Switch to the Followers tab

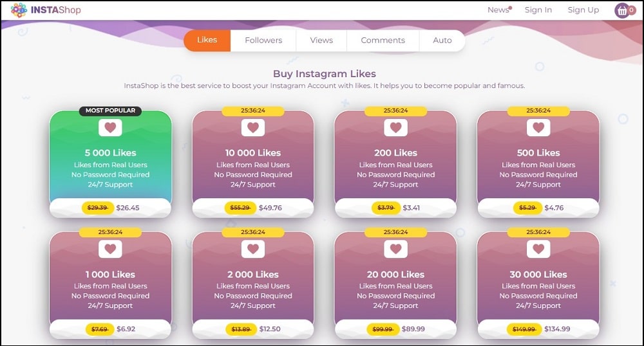click(x=263, y=40)
